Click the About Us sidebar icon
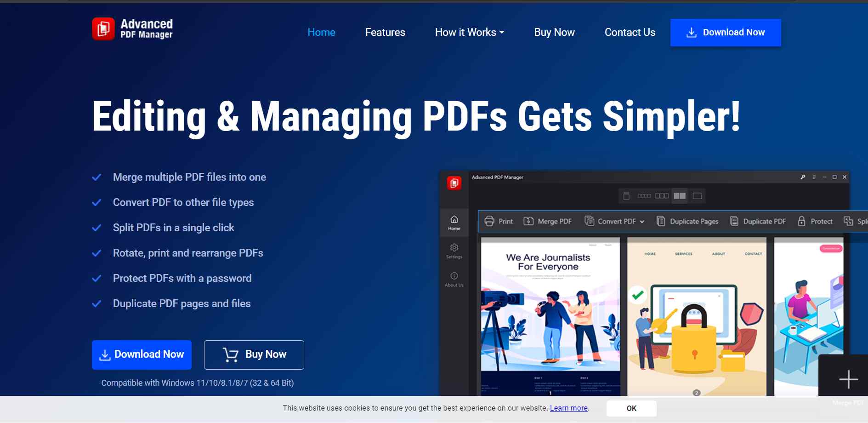 [454, 279]
